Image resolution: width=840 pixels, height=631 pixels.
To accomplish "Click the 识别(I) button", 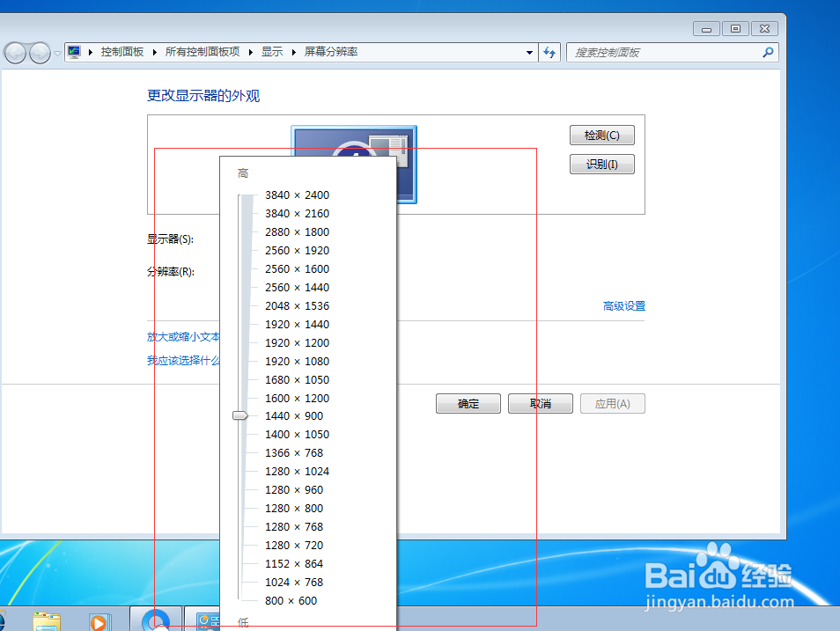I will click(602, 164).
